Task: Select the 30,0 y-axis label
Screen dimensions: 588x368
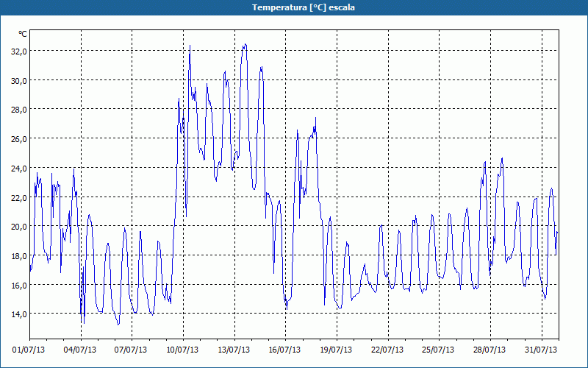Action: (19, 81)
